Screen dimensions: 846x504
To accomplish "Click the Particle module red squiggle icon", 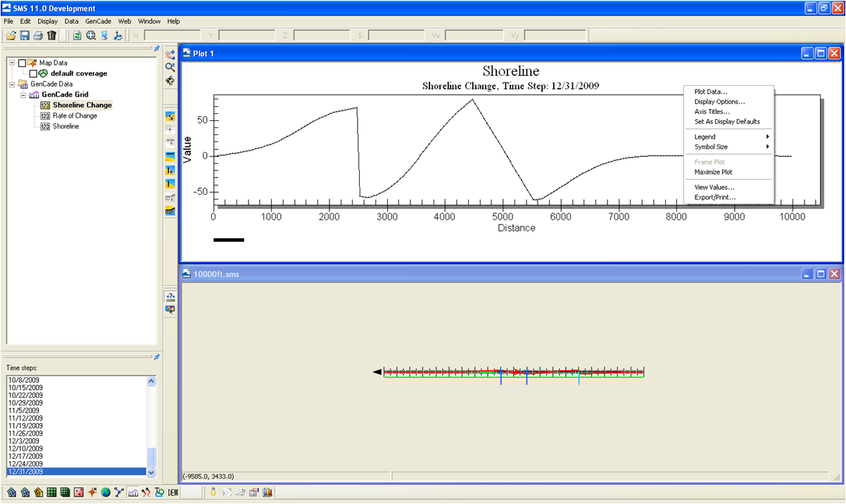I will (x=146, y=492).
